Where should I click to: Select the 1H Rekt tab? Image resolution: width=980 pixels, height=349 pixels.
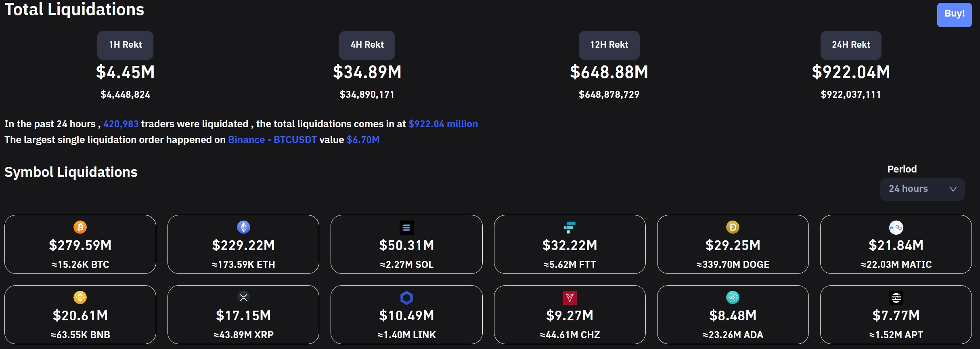click(x=125, y=45)
